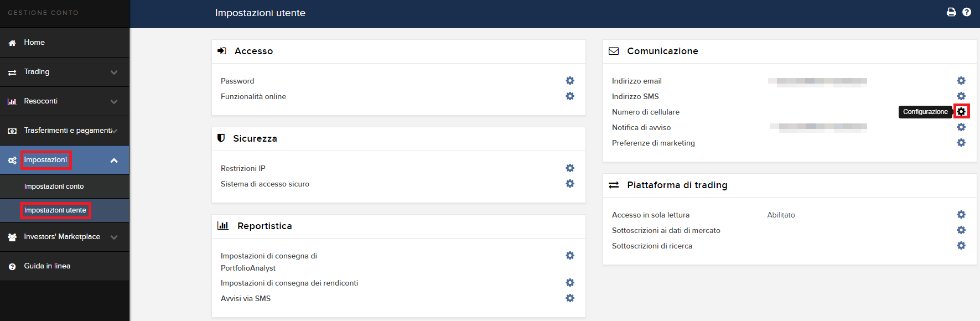Open gear for Sistema di accesso sicuro
Image resolution: width=980 pixels, height=321 pixels.
[570, 184]
